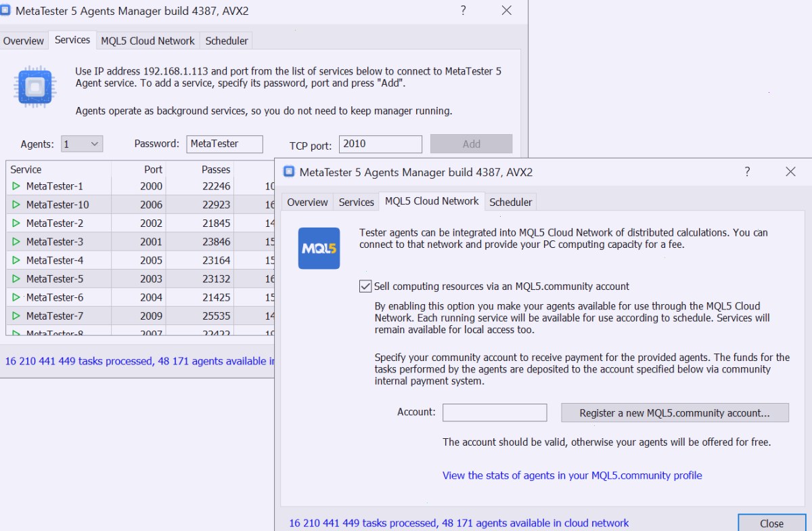812x531 pixels.
Task: Click the question mark help button in the front window
Action: (747, 172)
